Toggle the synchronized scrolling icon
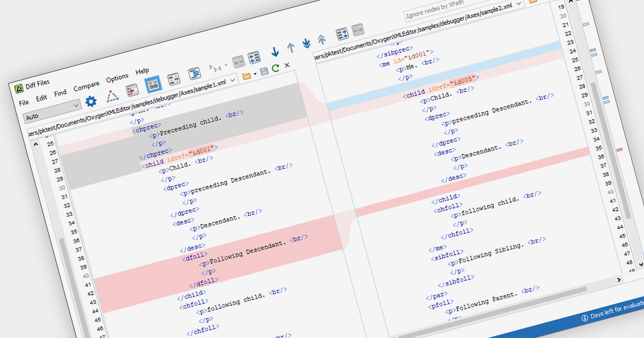Image resolution: width=644 pixels, height=338 pixels. point(153,84)
